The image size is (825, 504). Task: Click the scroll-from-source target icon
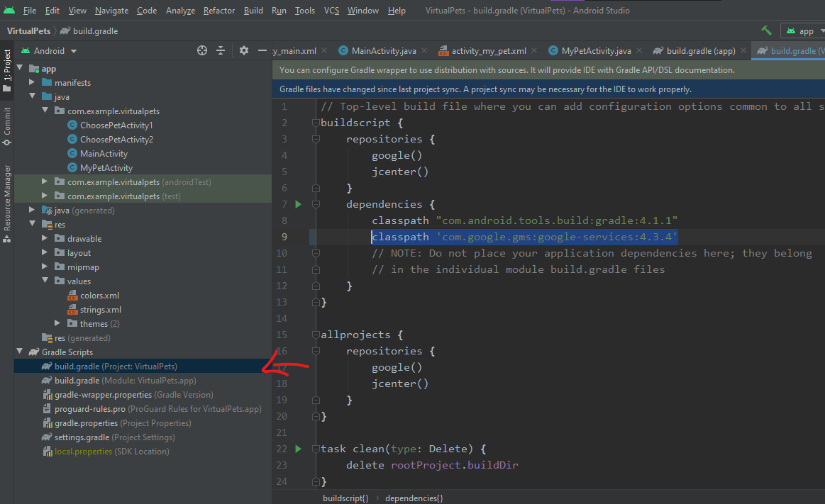202,50
